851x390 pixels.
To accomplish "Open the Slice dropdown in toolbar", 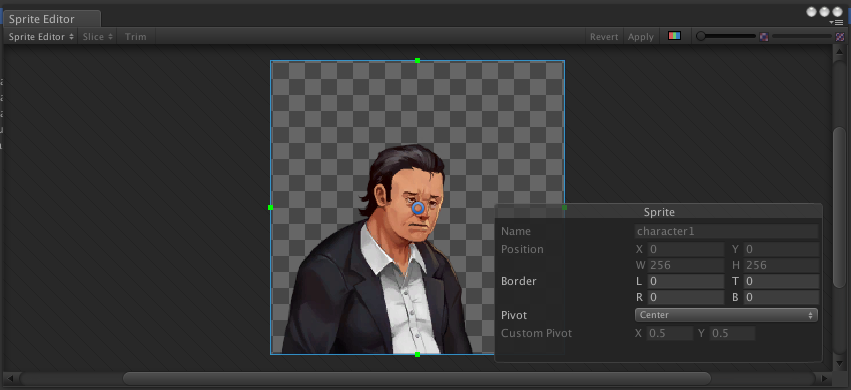I will [98, 37].
